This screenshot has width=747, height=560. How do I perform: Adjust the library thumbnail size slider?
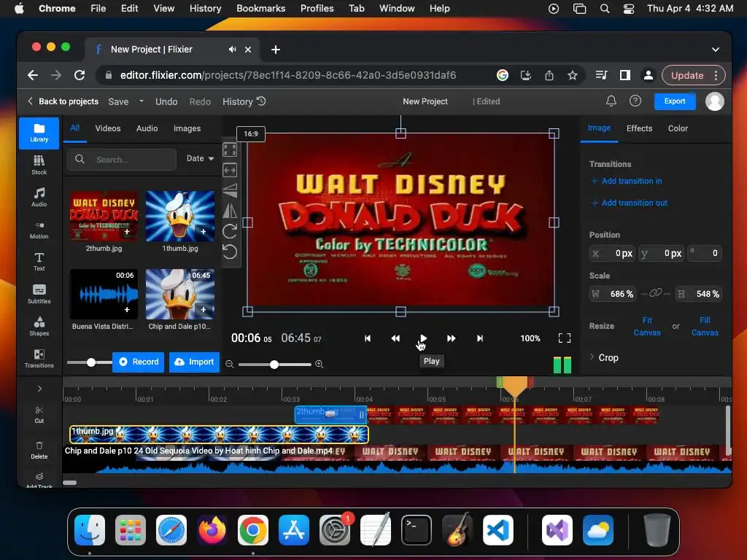pos(91,362)
